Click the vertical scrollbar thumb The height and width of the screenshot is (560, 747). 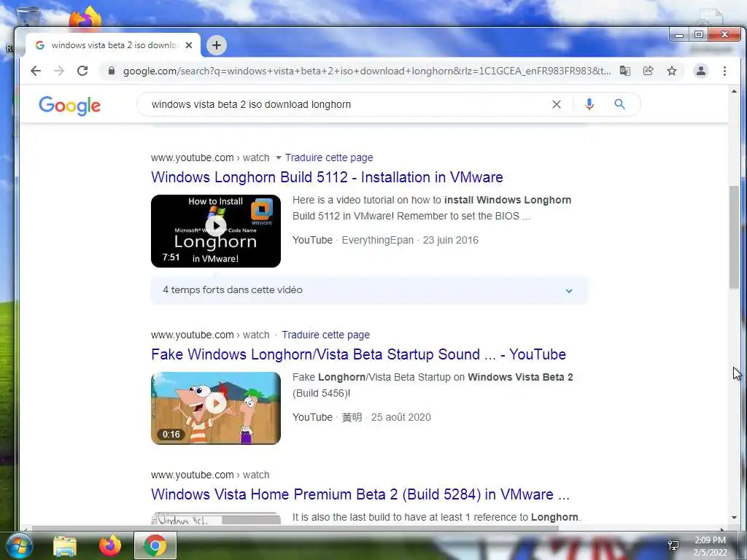click(734, 237)
